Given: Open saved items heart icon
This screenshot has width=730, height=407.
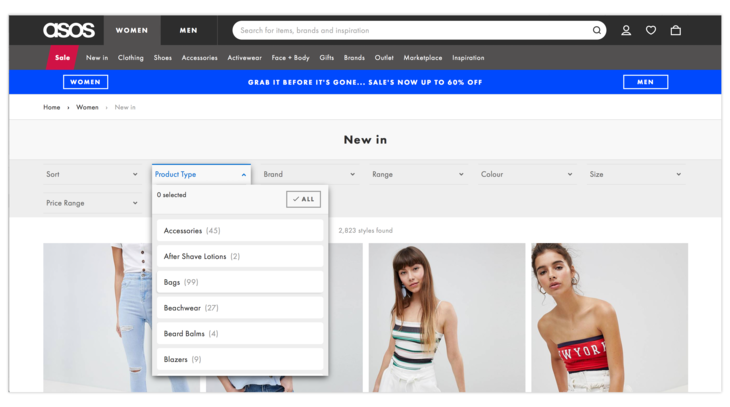Looking at the screenshot, I should point(651,30).
